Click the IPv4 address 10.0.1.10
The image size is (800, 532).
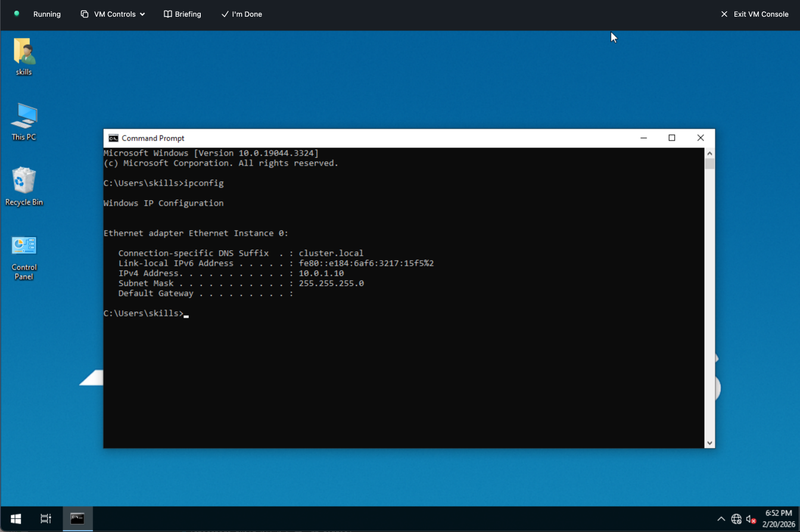[321, 273]
